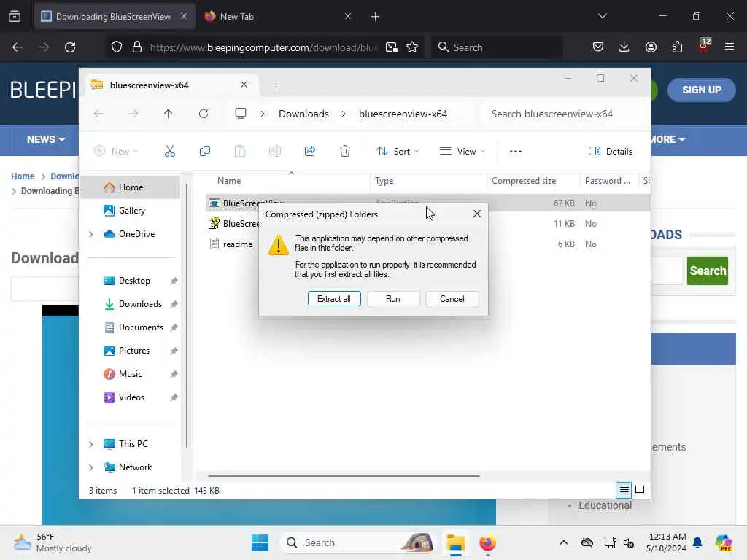The image size is (747, 560).
Task: Click the Rename icon in Explorer toolbar
Action: coord(275,152)
